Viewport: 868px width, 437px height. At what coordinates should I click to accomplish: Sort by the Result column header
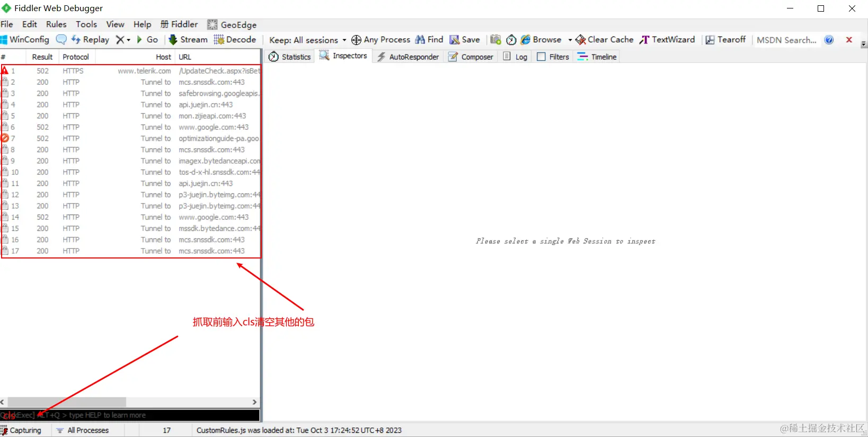42,57
